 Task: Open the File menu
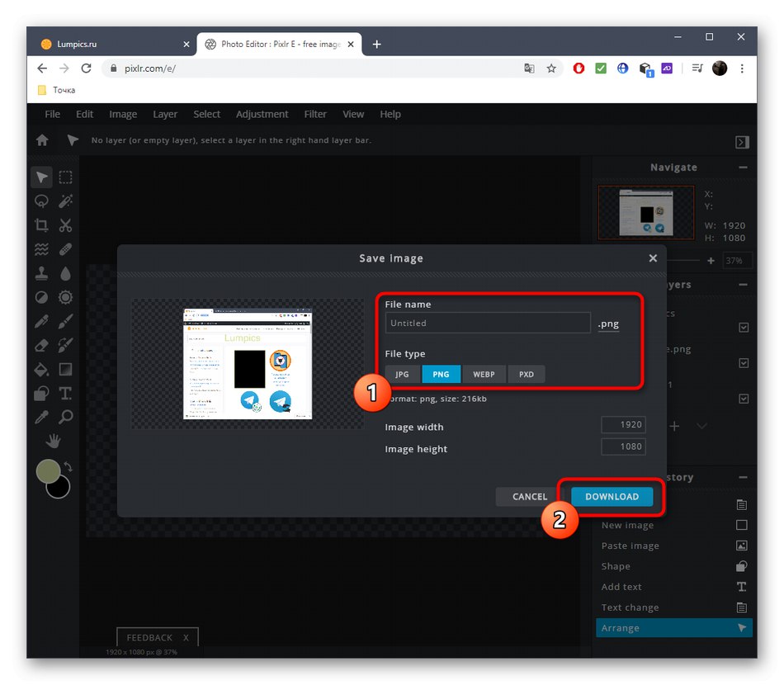(x=53, y=115)
